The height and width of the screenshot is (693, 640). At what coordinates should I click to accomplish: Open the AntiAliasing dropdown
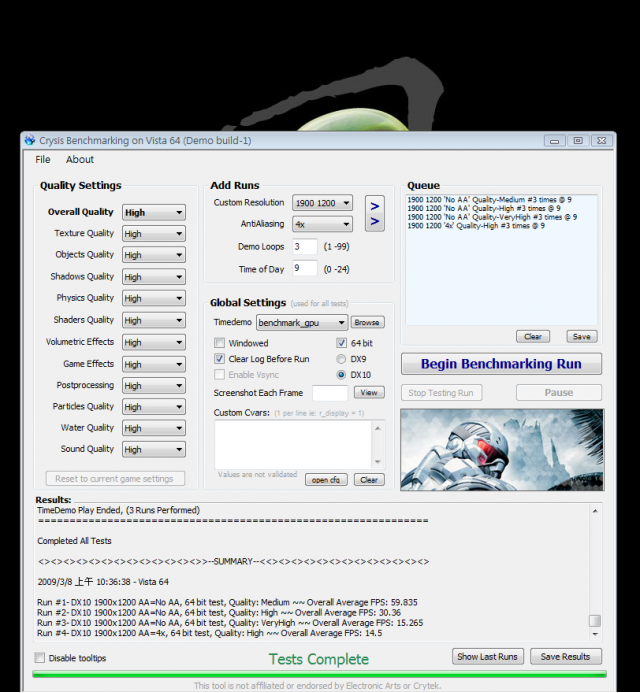click(322, 224)
